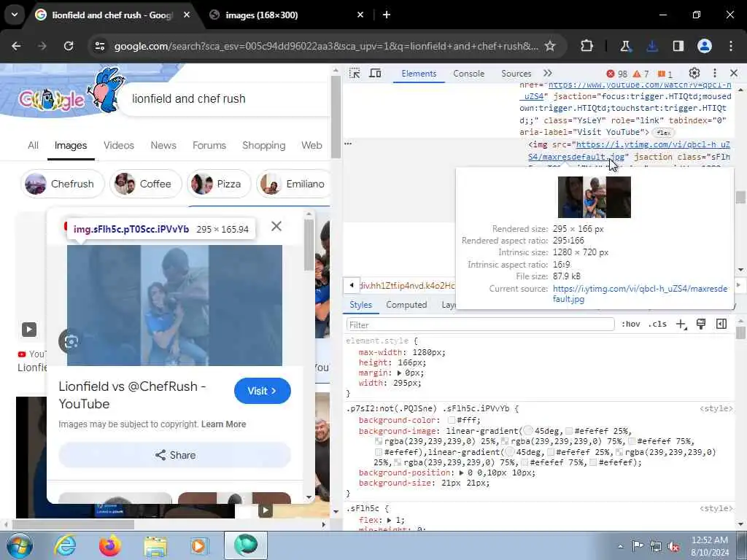Open the Current source ytimg link in tooltip
Image resolution: width=747 pixels, height=560 pixels.
(x=640, y=294)
